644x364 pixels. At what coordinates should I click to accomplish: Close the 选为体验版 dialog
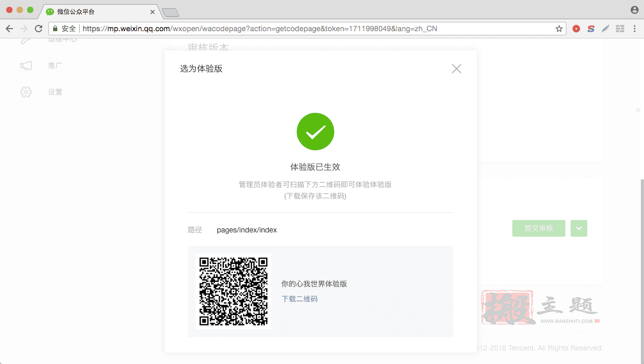pos(457,69)
